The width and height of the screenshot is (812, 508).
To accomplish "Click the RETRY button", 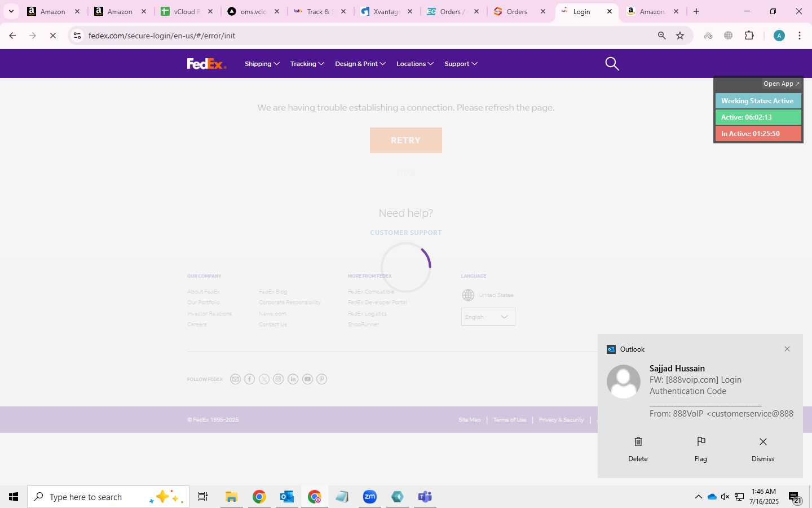I will [x=406, y=140].
